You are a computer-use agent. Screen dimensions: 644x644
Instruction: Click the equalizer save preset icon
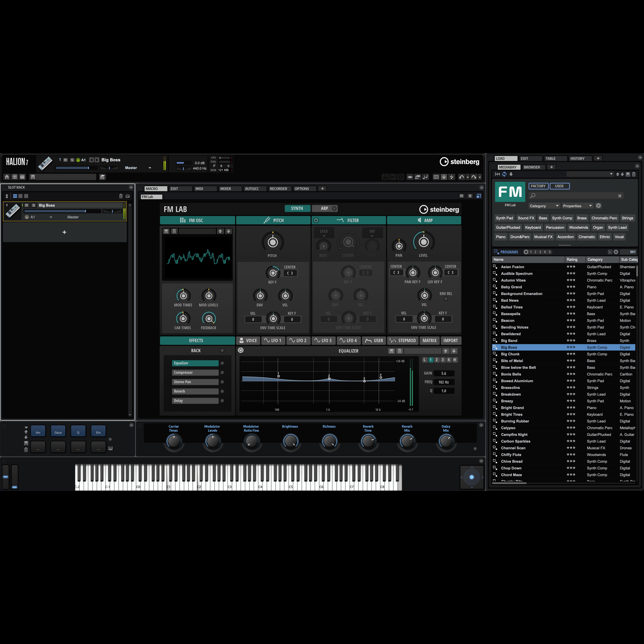(x=392, y=351)
